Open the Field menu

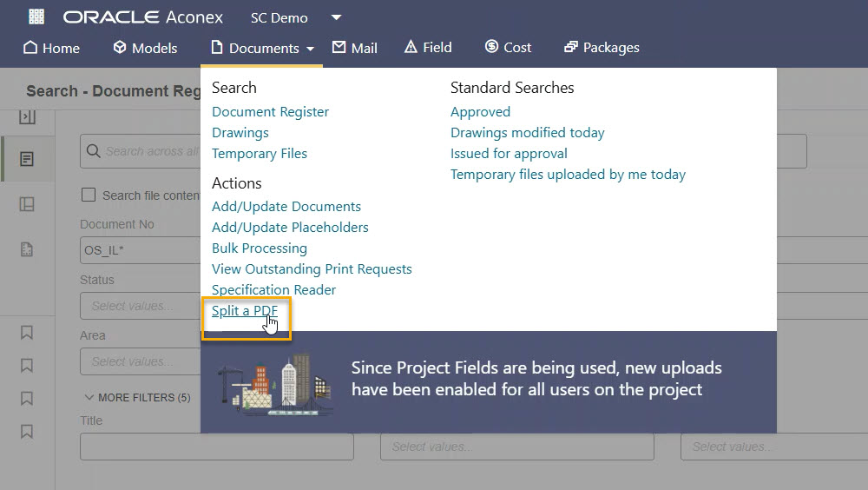(x=428, y=48)
